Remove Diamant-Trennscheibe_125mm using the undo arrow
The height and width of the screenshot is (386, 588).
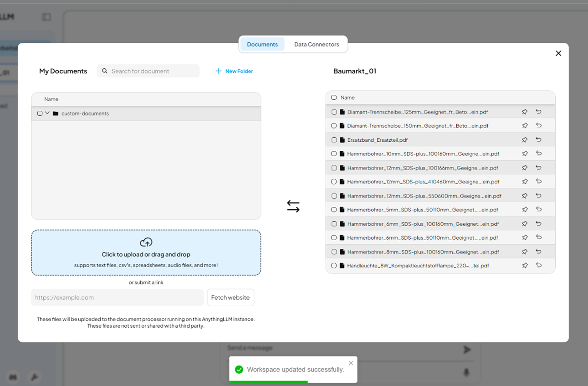point(539,111)
